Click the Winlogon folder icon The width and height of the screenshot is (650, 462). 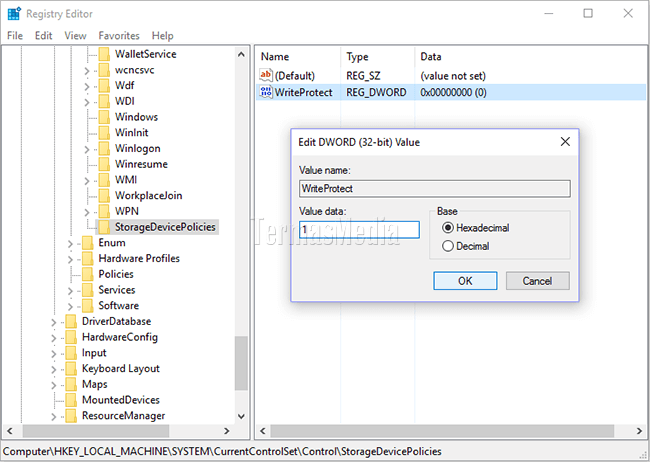[x=104, y=148]
